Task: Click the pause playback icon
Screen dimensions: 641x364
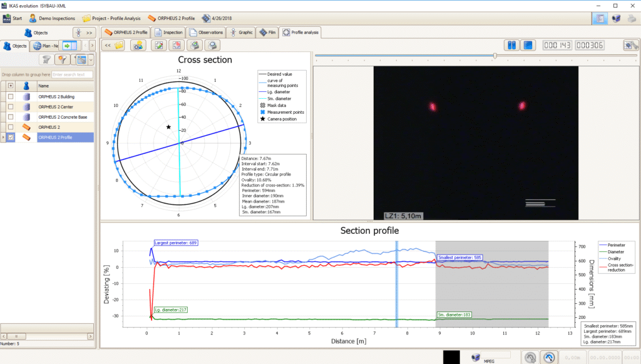Action: click(511, 46)
